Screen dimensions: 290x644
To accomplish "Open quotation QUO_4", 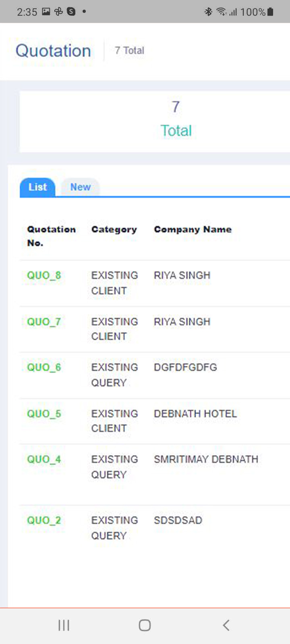I will tap(44, 459).
